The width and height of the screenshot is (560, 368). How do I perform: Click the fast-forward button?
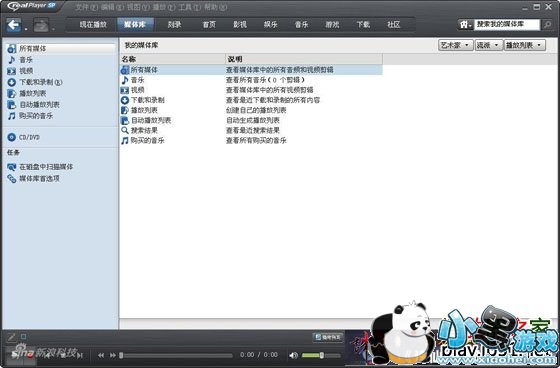coord(112,355)
